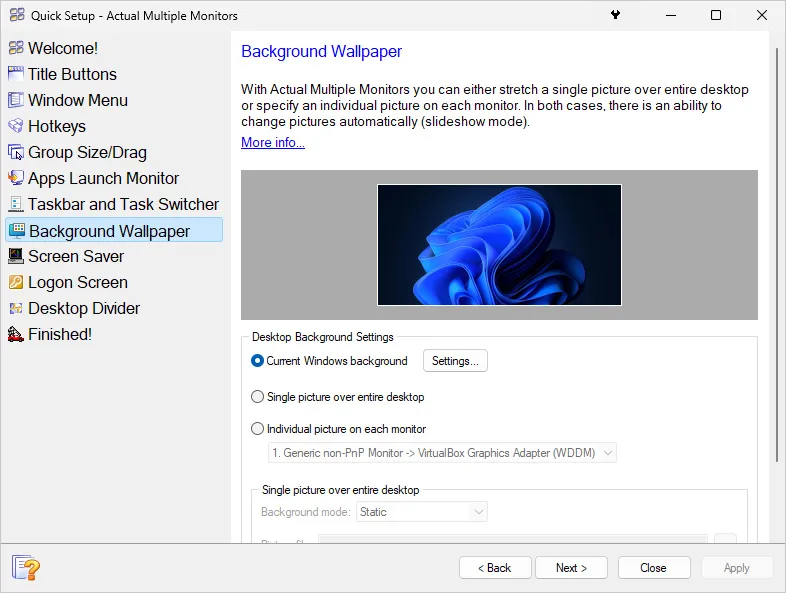Click the Screen Saver monitor icon

point(16,256)
